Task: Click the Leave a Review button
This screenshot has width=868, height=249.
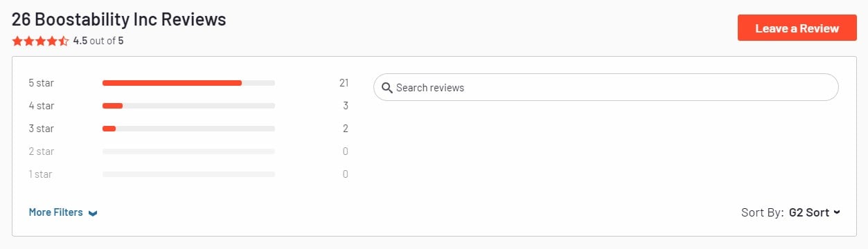Action: point(797,28)
